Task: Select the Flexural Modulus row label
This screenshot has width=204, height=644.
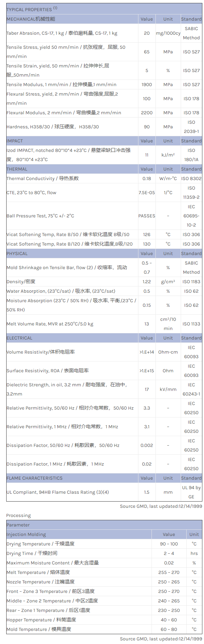Action: click(x=64, y=113)
